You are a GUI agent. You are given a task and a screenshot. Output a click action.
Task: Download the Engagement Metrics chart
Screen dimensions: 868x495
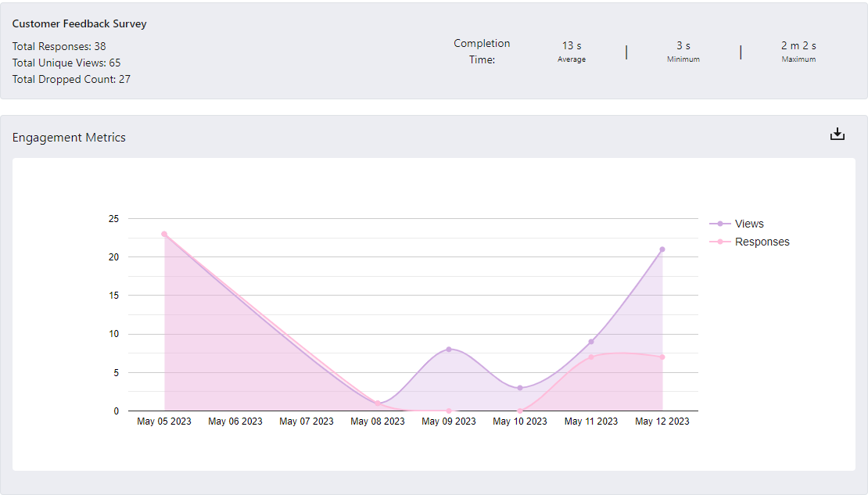tap(838, 135)
